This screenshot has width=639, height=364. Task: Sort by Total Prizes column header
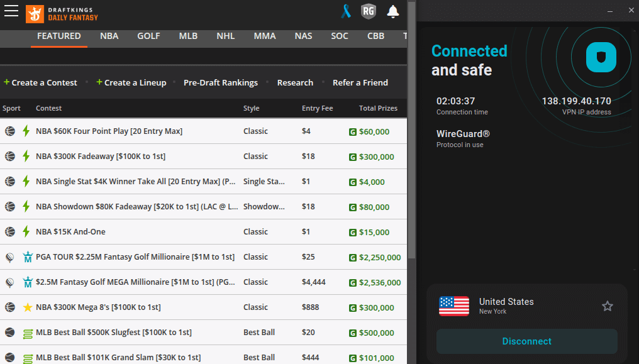click(x=378, y=108)
